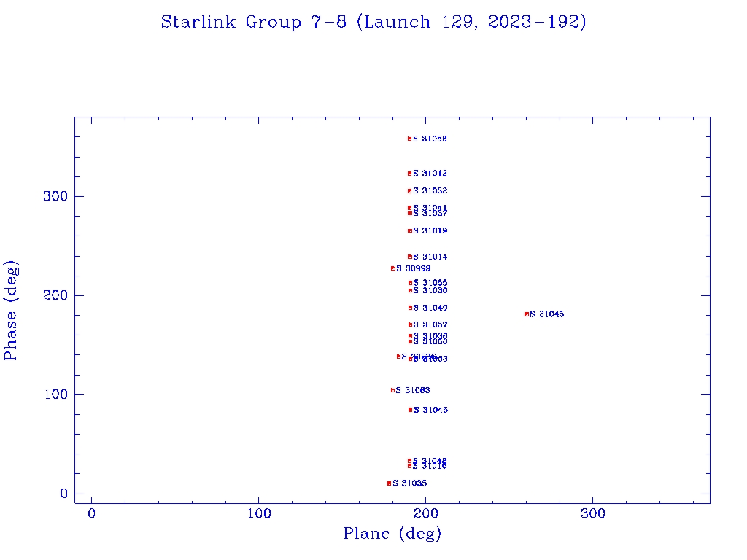The image size is (747, 560).
Task: Select the satellite label "S 31058"
Action: (x=430, y=139)
